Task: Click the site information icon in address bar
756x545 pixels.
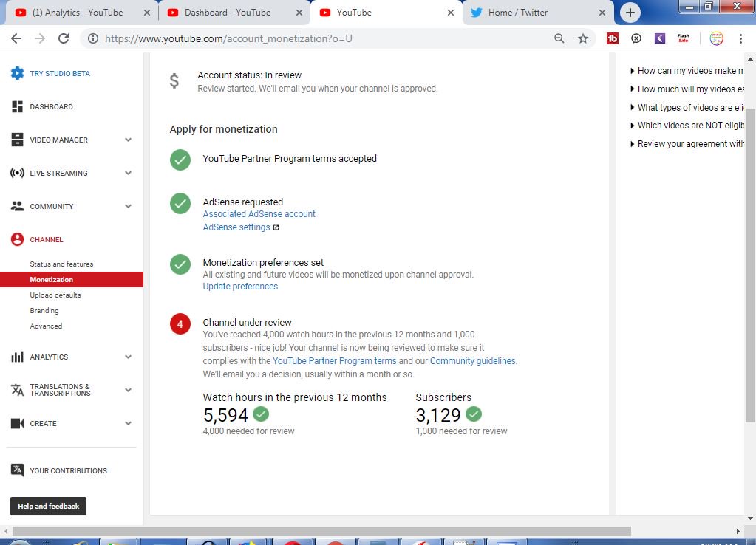Action: tap(93, 38)
